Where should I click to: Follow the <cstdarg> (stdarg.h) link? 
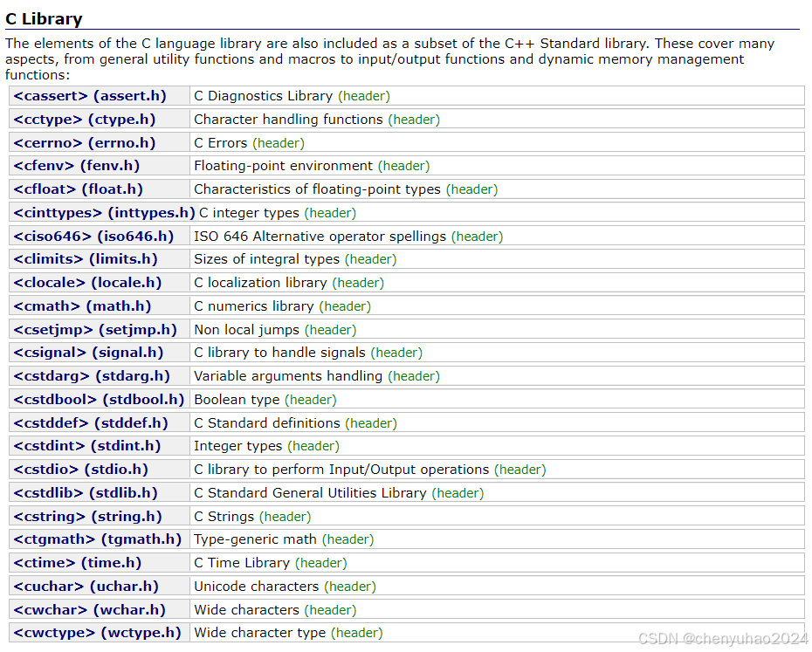click(92, 376)
